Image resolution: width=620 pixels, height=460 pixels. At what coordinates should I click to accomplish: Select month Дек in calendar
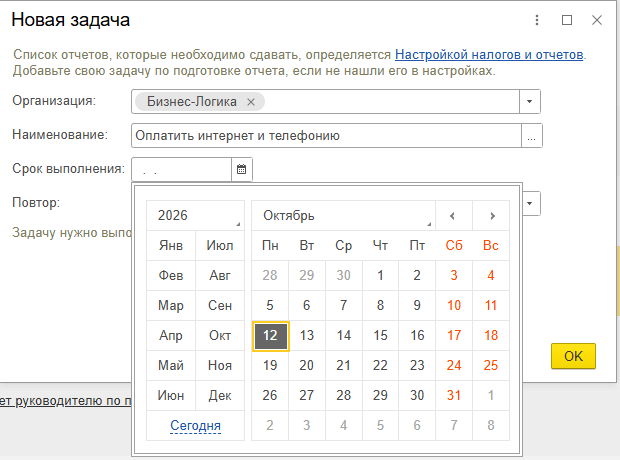pos(220,396)
